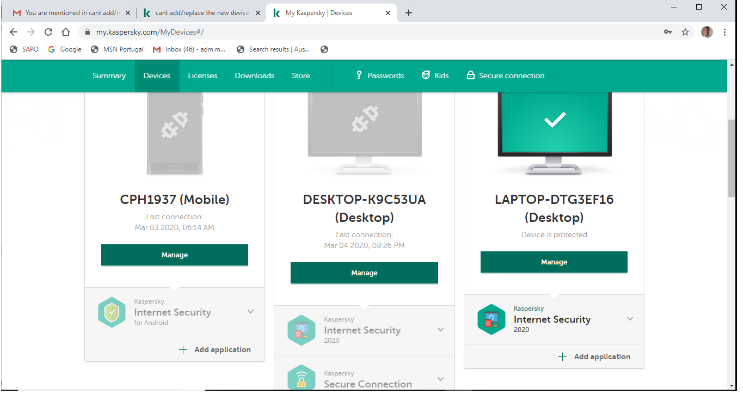Add application to LAPTOP-DTG3EF16

(x=594, y=357)
